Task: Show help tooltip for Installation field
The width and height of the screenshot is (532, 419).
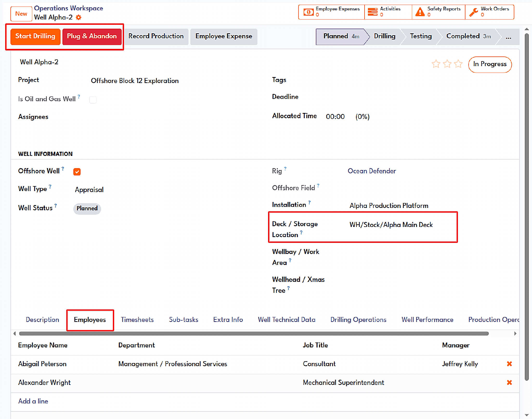Action: 309,202
